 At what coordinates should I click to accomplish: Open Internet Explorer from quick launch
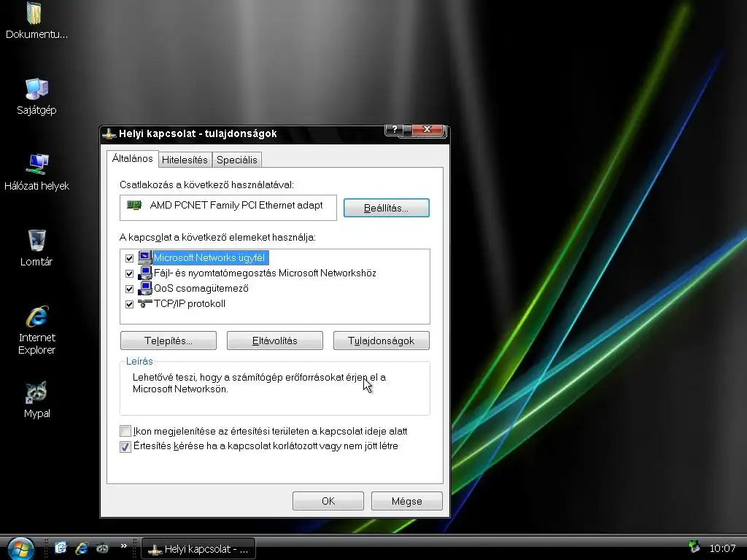point(82,548)
